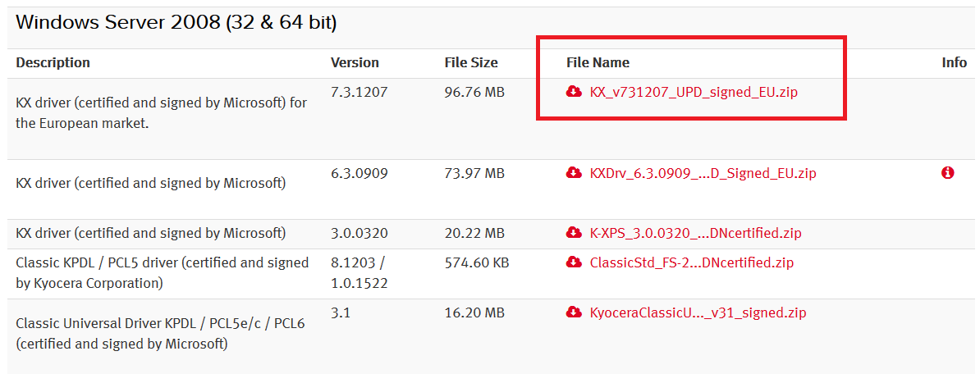Click the Description column header
980x374 pixels.
click(53, 62)
